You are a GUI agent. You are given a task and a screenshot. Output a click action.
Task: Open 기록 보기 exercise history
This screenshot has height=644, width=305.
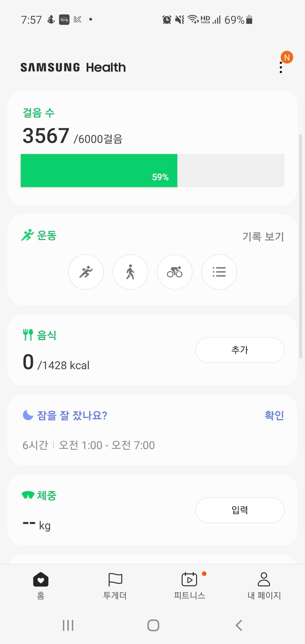click(x=263, y=236)
